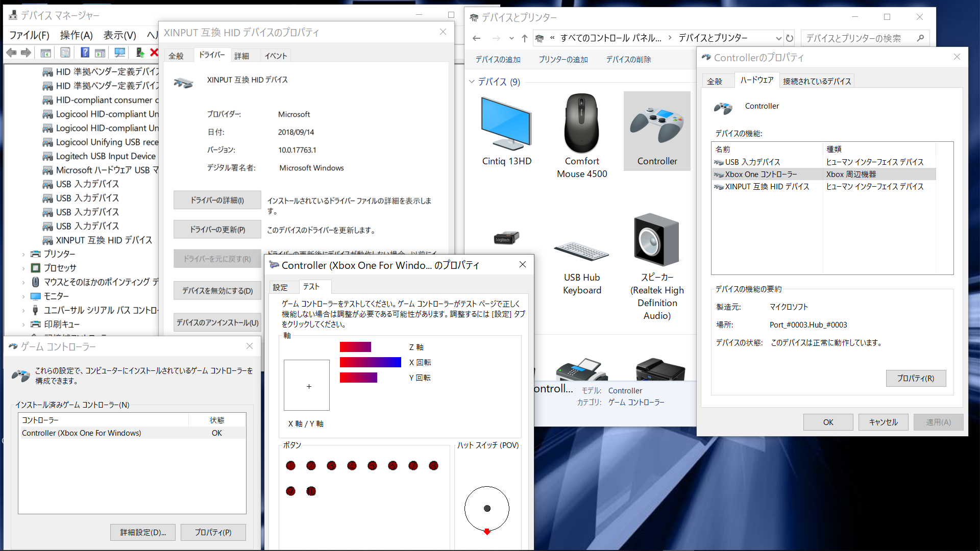Open the ファイル(F) menu in Device Manager
The width and height of the screenshot is (980, 551).
click(30, 35)
